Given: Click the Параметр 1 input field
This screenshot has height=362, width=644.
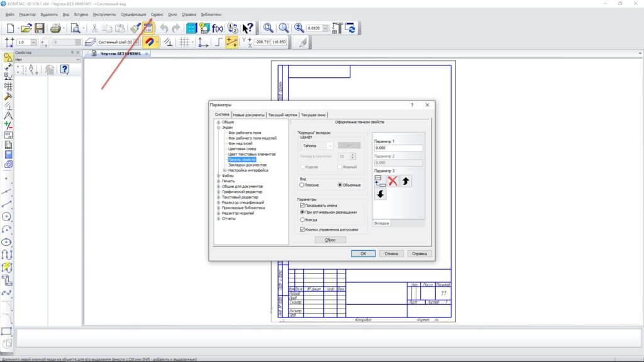Looking at the screenshot, I should pos(398,148).
